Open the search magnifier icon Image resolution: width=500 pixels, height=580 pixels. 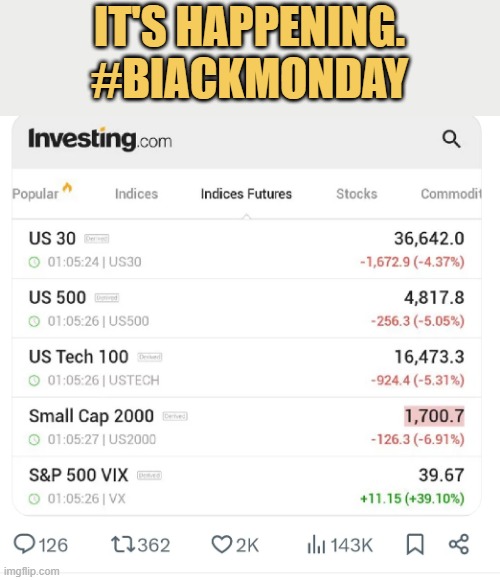451,139
